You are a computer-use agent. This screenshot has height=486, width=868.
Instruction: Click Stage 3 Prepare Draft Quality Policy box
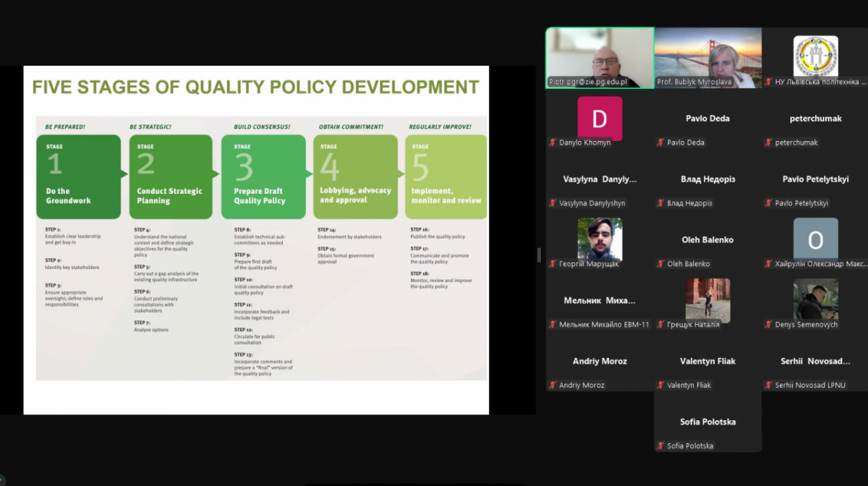(x=263, y=176)
